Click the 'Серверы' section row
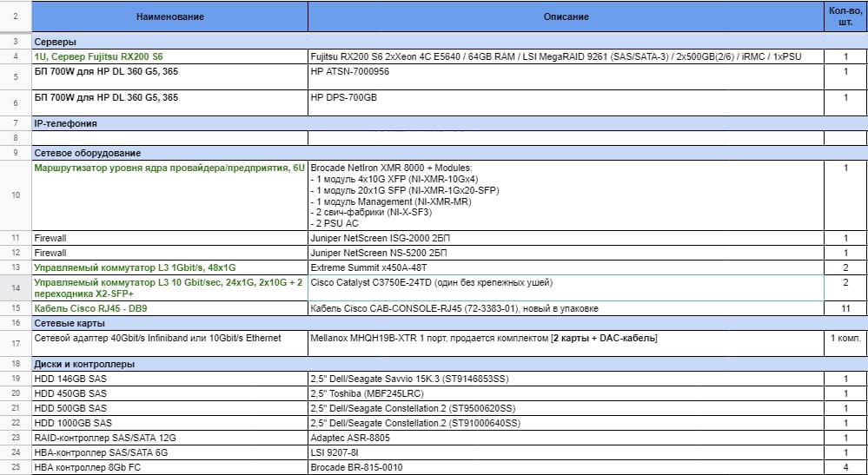 point(449,42)
